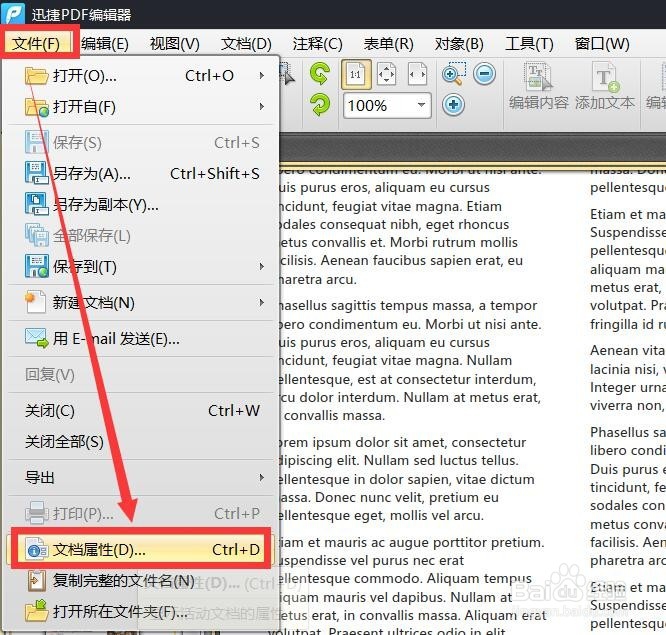Image resolution: width=666 pixels, height=635 pixels.
Task: Click the zoom out minus icon
Action: (484, 73)
